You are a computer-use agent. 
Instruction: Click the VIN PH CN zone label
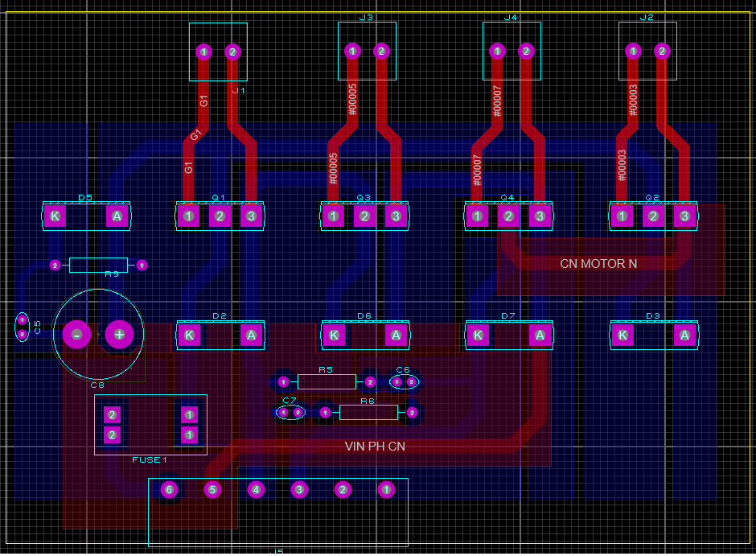(x=375, y=447)
